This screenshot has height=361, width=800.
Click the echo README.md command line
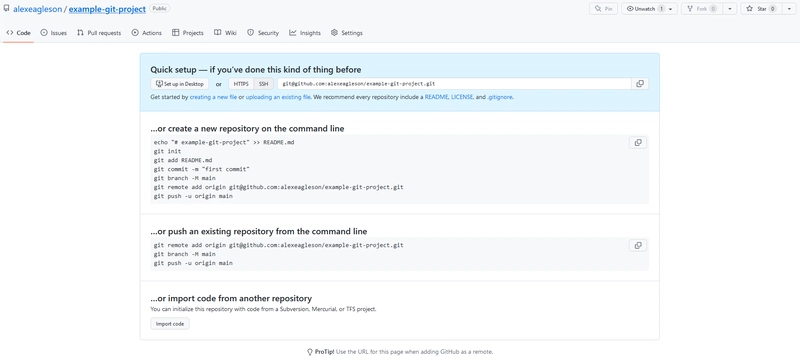point(224,142)
